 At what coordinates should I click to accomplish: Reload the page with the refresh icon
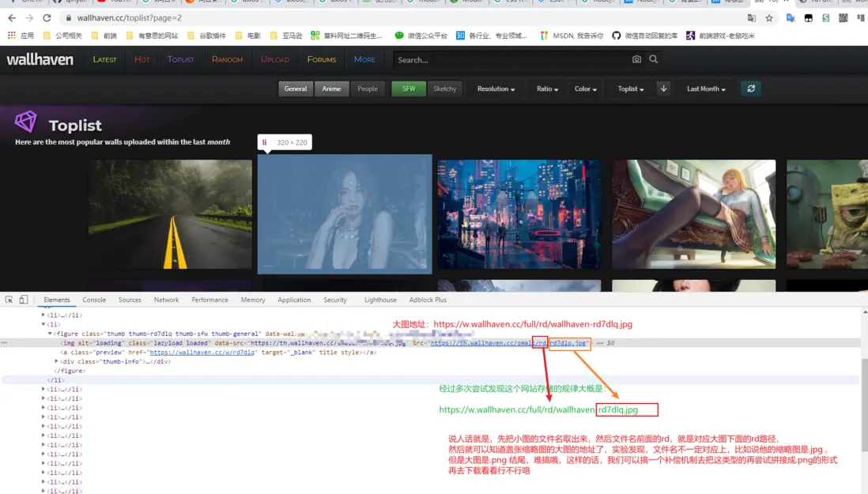47,17
